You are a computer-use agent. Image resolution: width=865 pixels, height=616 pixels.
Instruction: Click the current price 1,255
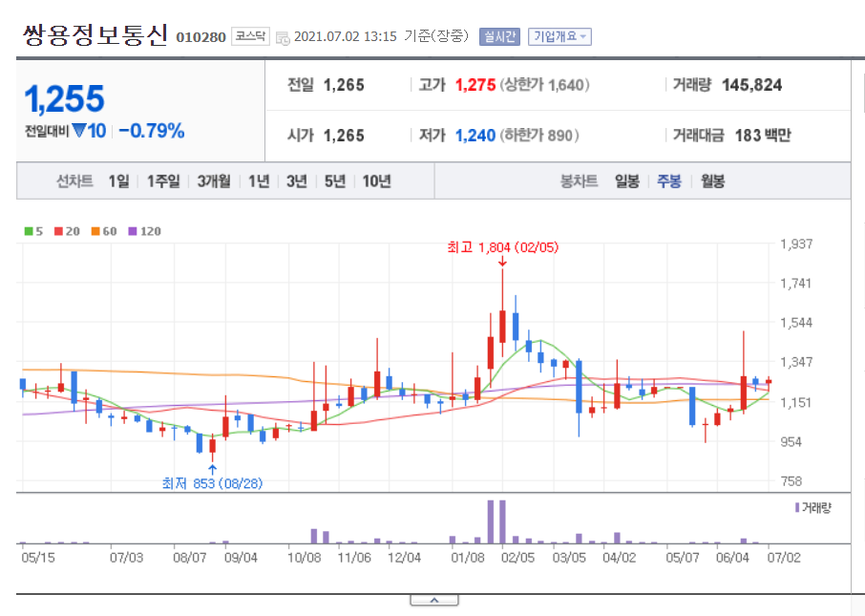(x=65, y=98)
